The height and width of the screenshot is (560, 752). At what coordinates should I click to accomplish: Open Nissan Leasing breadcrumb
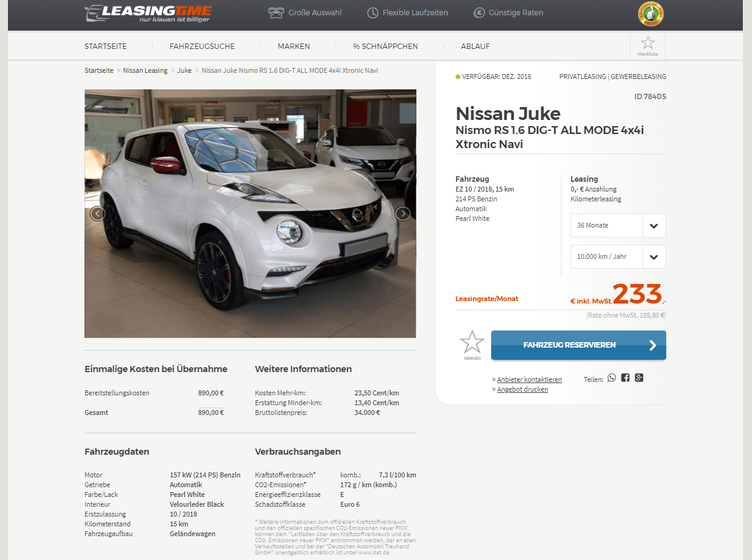coord(145,70)
